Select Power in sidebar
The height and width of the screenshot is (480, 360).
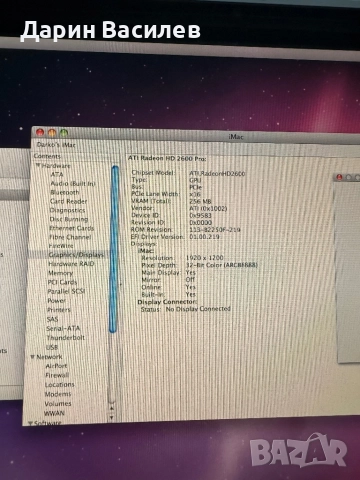click(x=56, y=300)
